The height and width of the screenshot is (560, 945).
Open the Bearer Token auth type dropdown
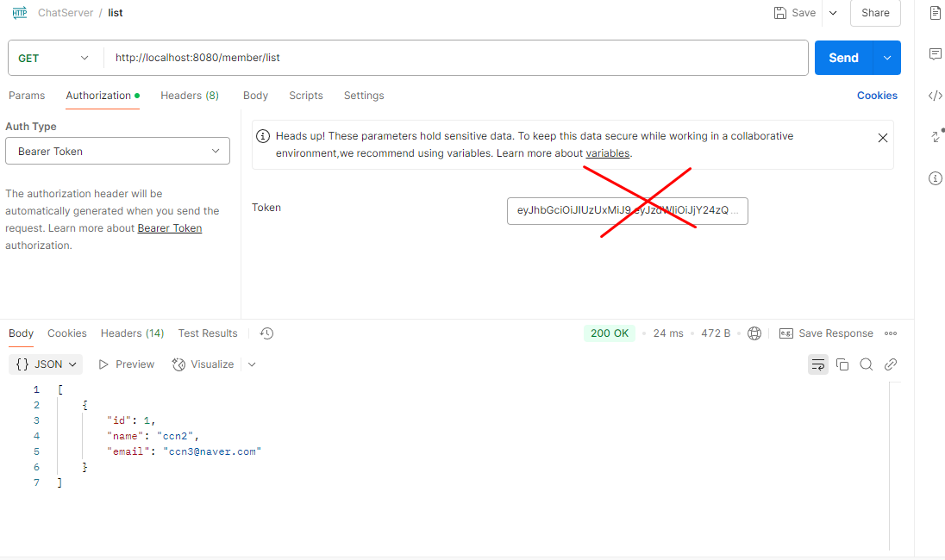tap(117, 151)
